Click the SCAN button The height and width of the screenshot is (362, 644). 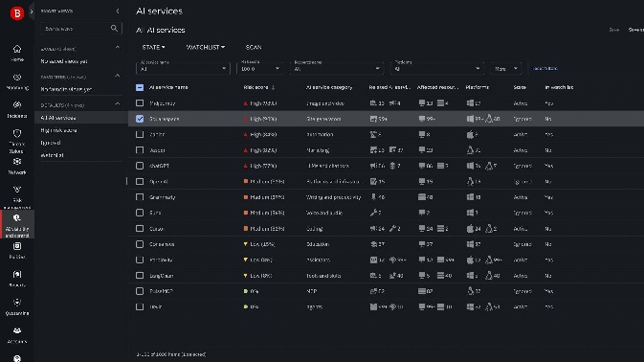tap(254, 47)
